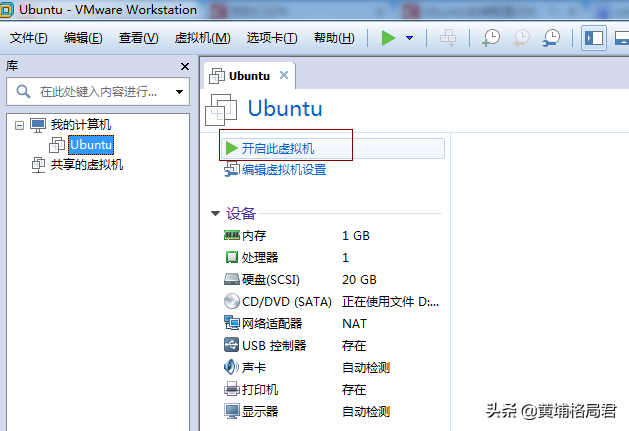Click the green power-on toolbar button

click(388, 38)
